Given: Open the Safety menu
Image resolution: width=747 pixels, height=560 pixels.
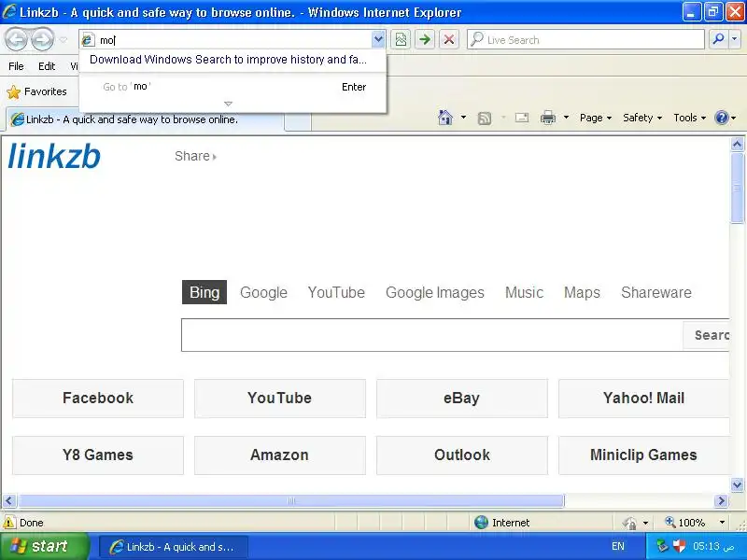Looking at the screenshot, I should [x=642, y=118].
